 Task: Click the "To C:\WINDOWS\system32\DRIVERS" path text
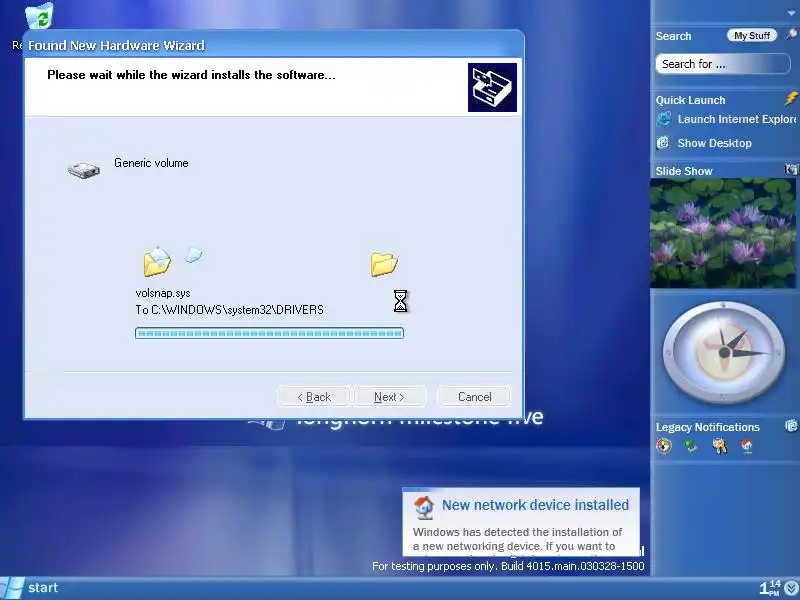pyautogui.click(x=230, y=310)
